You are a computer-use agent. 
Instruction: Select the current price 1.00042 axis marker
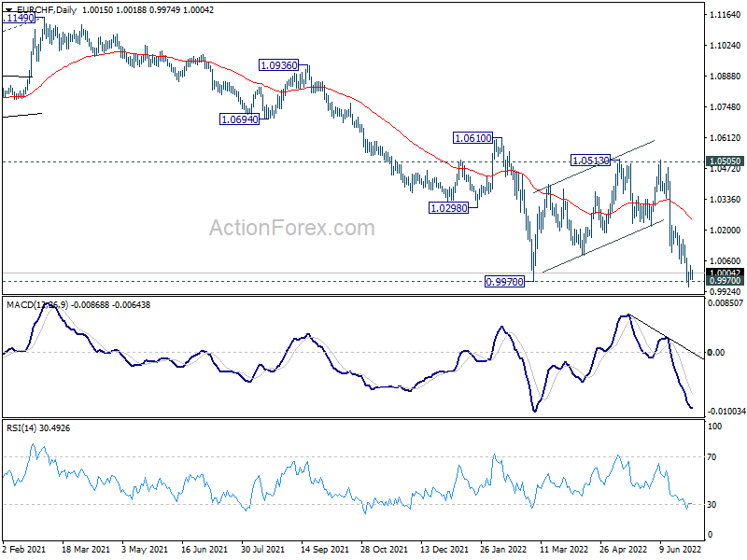pyautogui.click(x=726, y=273)
